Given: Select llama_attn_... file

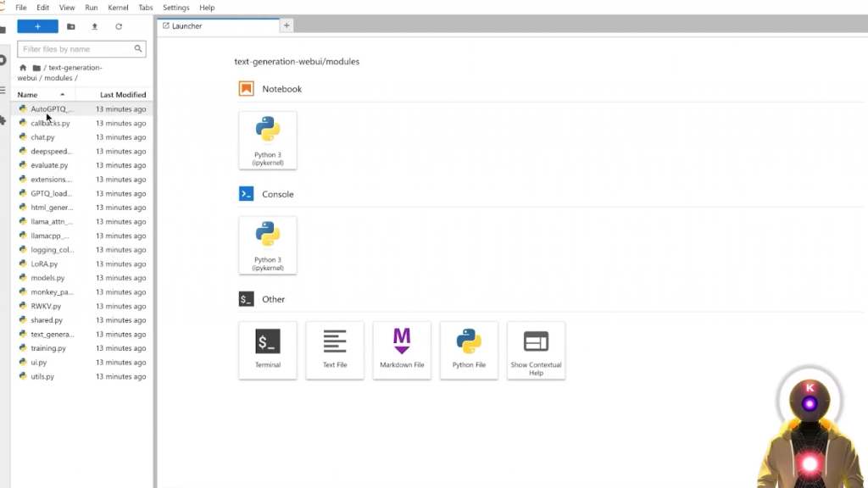Looking at the screenshot, I should 82,221.
